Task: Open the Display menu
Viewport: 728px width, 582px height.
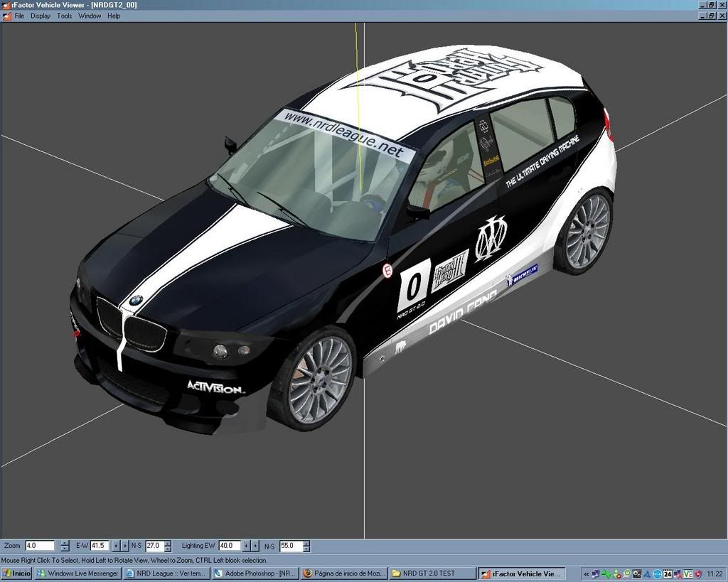Action: 41,16
